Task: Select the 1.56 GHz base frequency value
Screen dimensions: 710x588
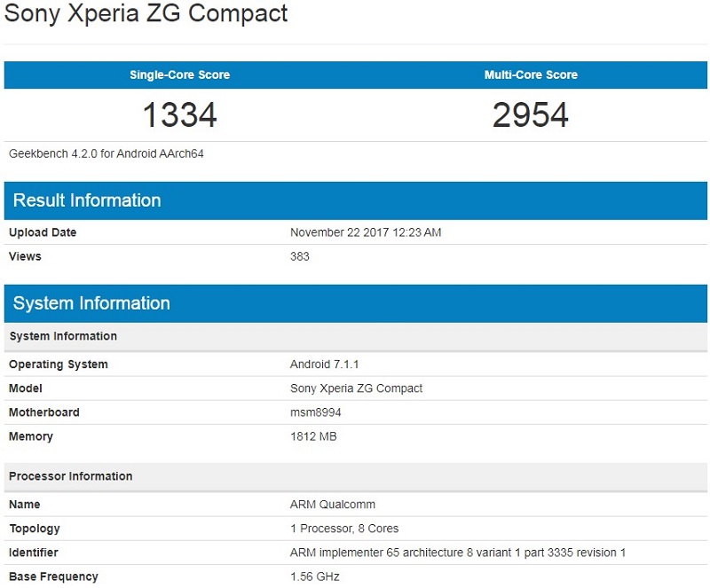Action: coord(315,576)
